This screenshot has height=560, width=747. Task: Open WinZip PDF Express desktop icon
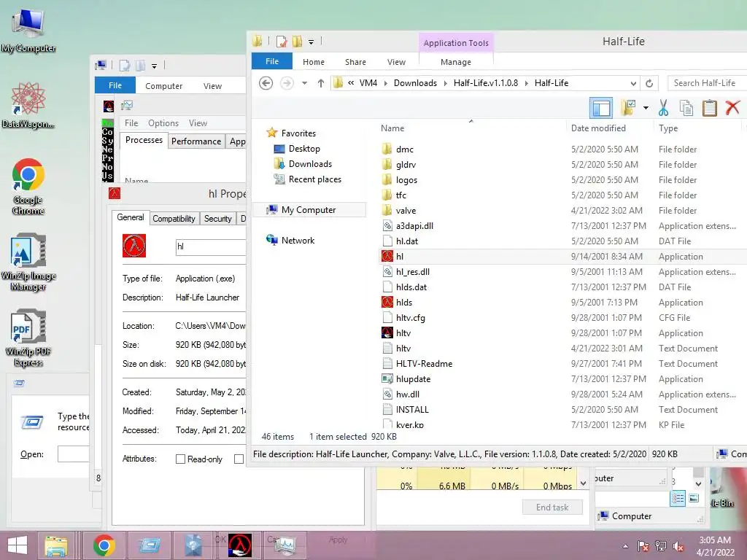[28, 338]
